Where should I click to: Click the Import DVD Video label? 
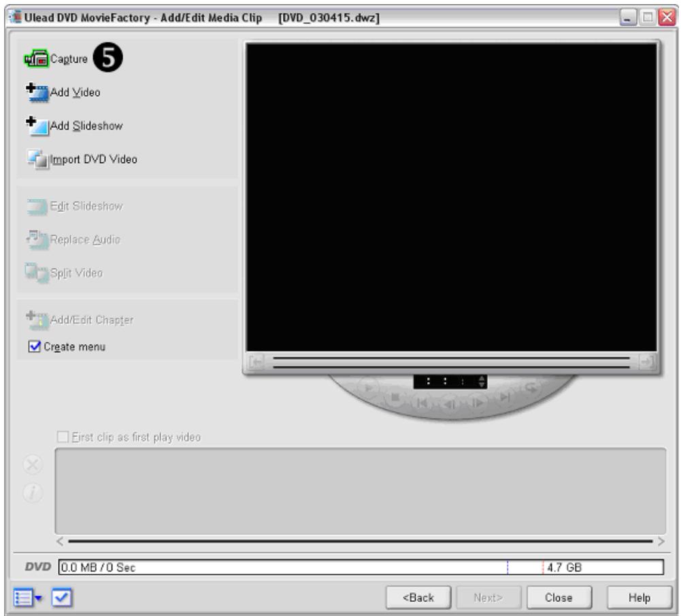coord(94,159)
